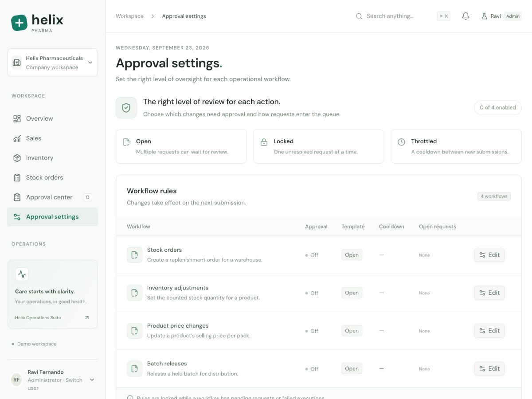The image size is (532, 399).
Task: Click the Sales chart icon
Action: point(17,138)
